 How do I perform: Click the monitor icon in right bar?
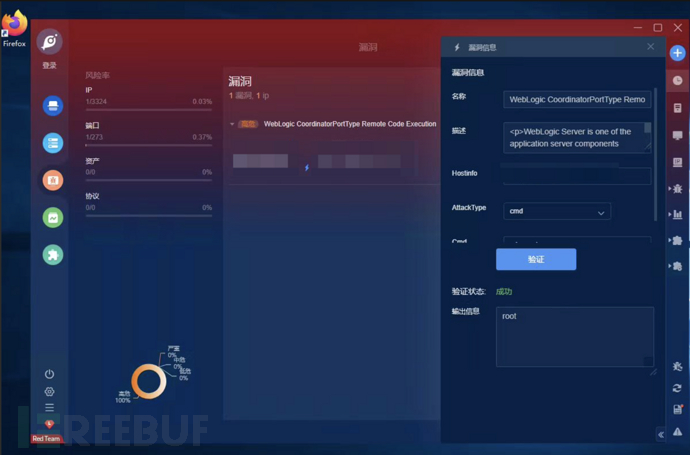click(x=678, y=136)
